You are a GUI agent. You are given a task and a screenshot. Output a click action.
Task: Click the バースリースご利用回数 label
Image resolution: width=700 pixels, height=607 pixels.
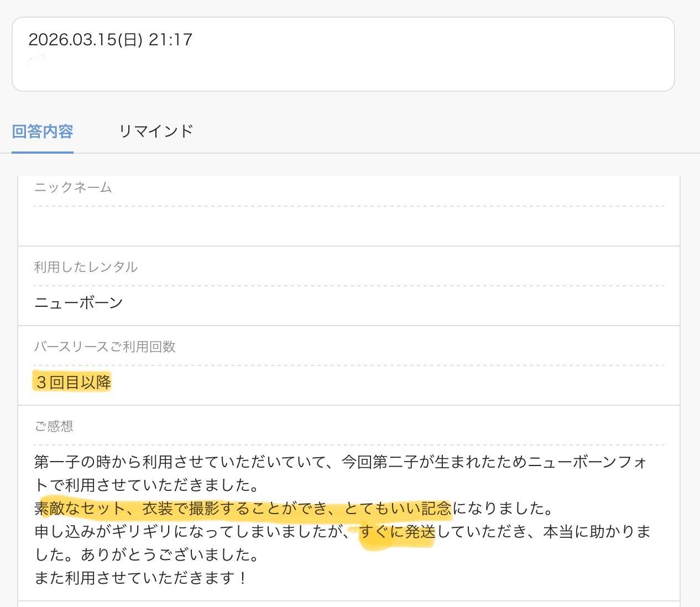click(x=105, y=347)
